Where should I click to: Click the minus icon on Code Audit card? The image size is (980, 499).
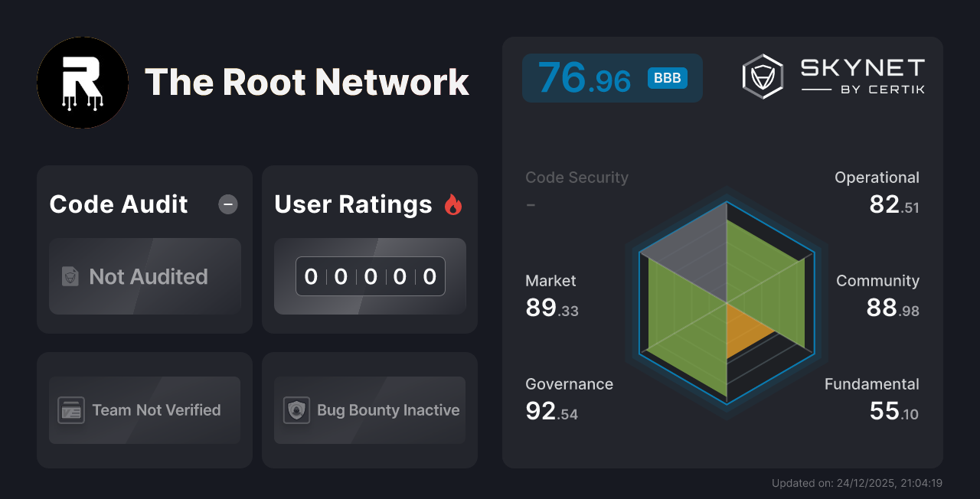click(x=227, y=204)
